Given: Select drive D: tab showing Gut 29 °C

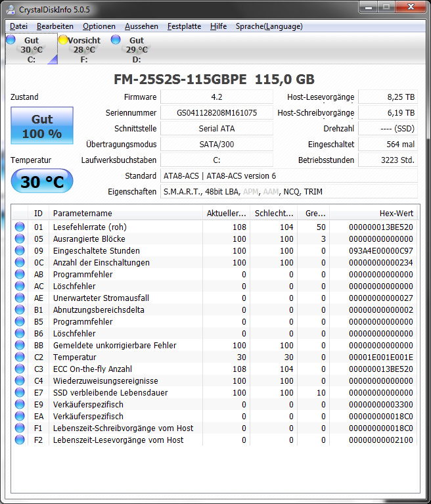Looking at the screenshot, I should [x=137, y=49].
